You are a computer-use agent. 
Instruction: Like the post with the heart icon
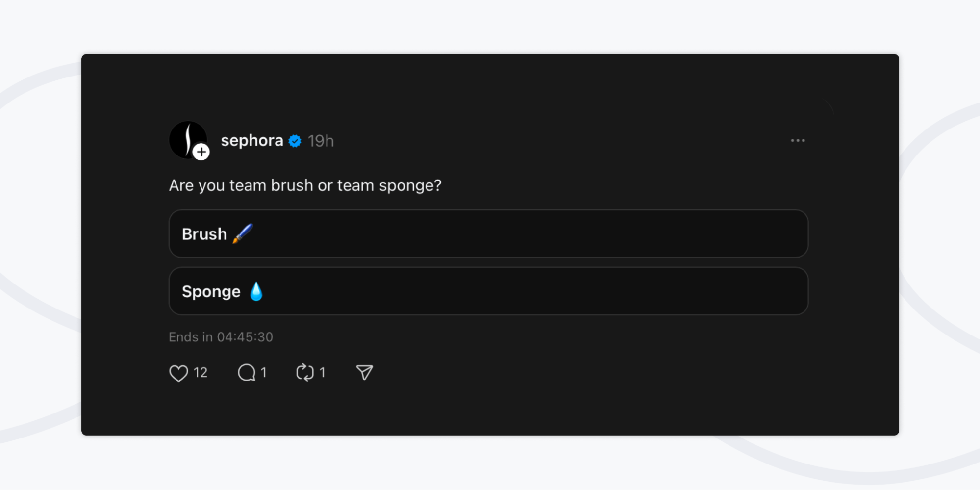[x=178, y=373]
